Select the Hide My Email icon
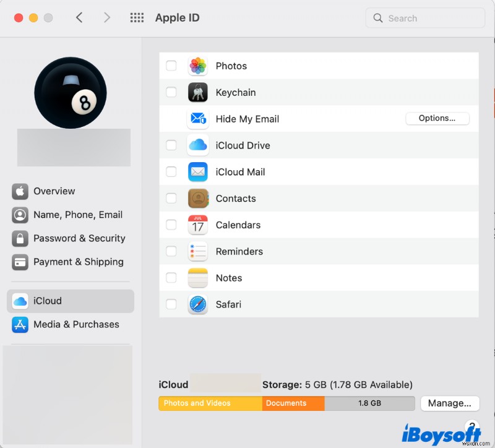The height and width of the screenshot is (448, 495). click(x=198, y=119)
